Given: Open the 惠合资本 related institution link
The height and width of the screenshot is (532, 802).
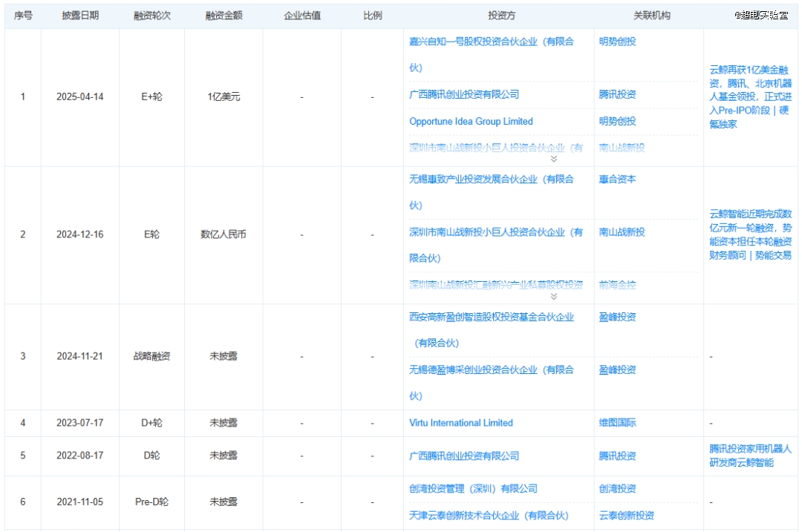Looking at the screenshot, I should click(x=617, y=180).
